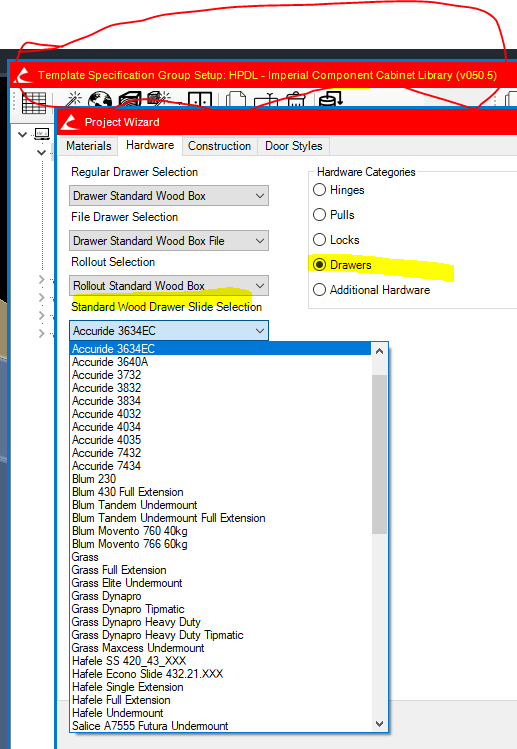The image size is (517, 749).
Task: Open the File Drawer Selection dropdown
Action: [169, 241]
